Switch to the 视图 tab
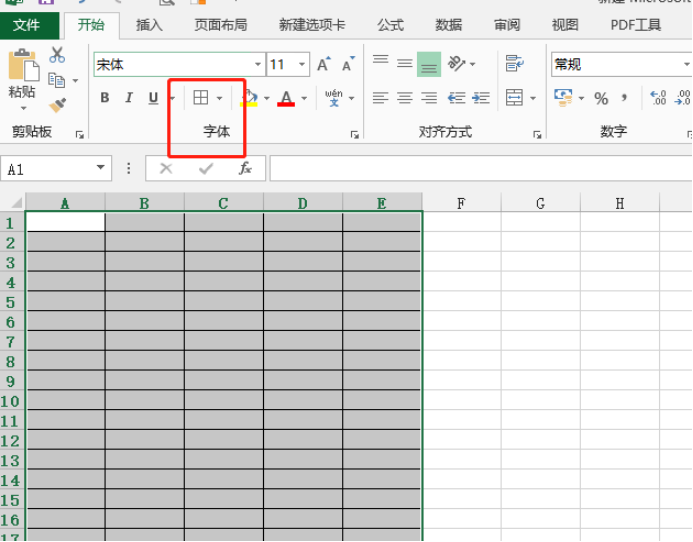 (x=565, y=25)
